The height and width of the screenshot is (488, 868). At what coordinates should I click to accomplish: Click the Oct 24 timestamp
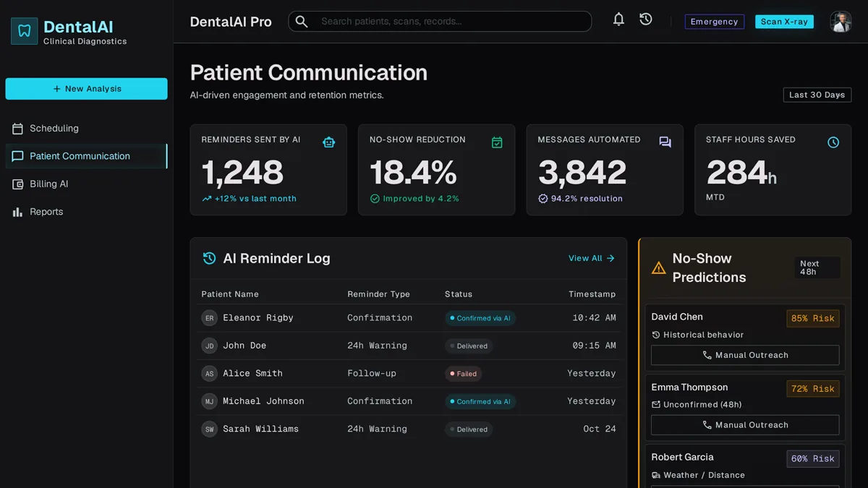[x=600, y=429]
